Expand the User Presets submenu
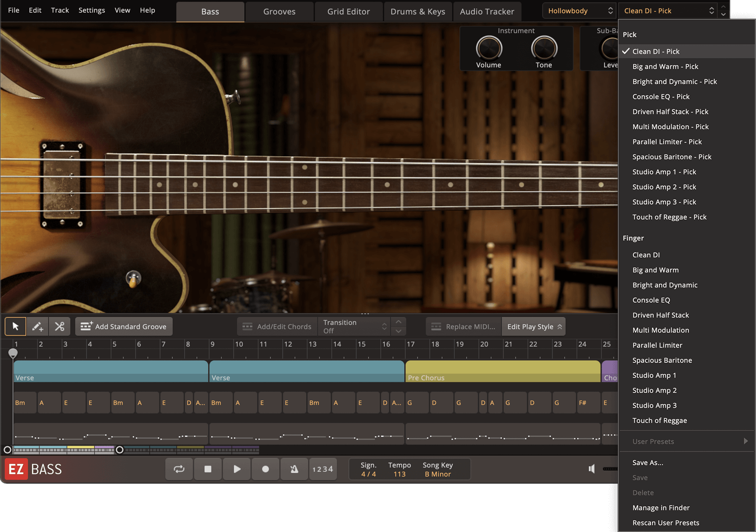This screenshot has width=756, height=532. point(686,442)
